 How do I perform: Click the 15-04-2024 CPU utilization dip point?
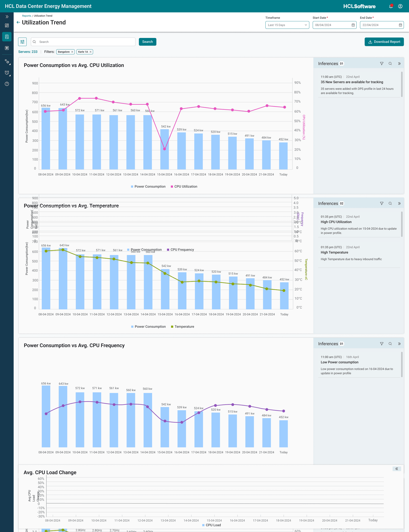(x=164, y=149)
